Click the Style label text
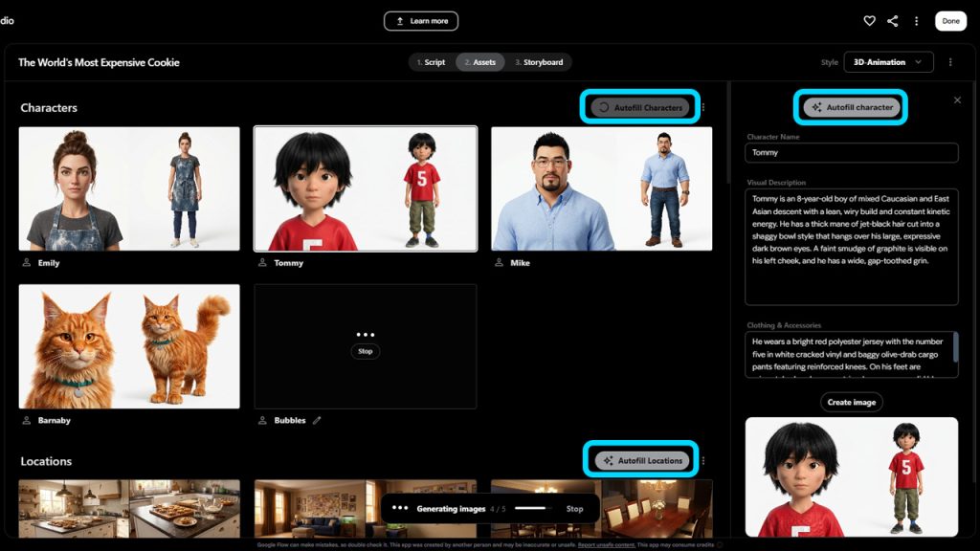The width and height of the screenshot is (980, 551). click(830, 62)
